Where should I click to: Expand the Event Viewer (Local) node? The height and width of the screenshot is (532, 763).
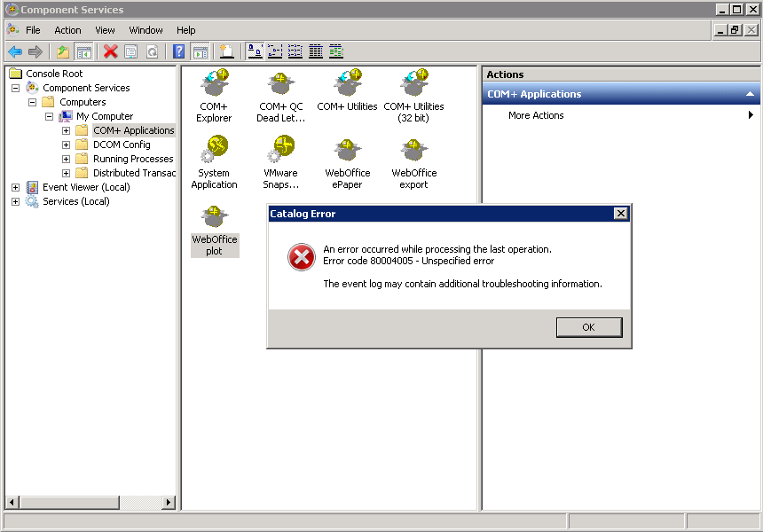15,187
